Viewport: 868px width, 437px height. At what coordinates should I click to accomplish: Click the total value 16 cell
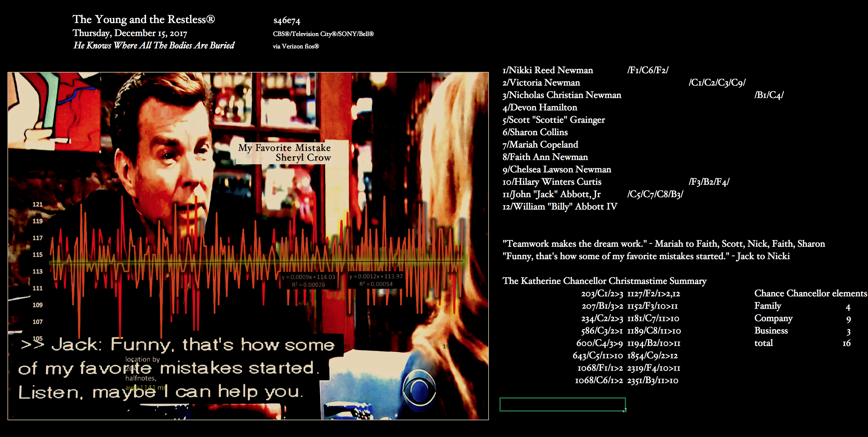[846, 343]
